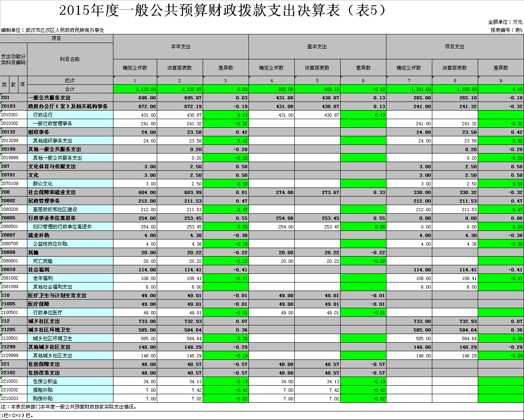Select the 住房公积金 row name cell

(x=70, y=382)
